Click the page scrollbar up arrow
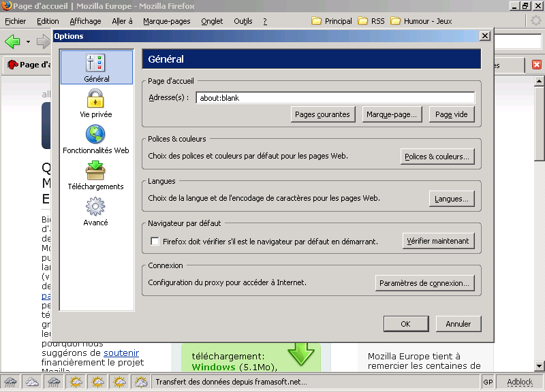The image size is (545, 392). coord(539,81)
